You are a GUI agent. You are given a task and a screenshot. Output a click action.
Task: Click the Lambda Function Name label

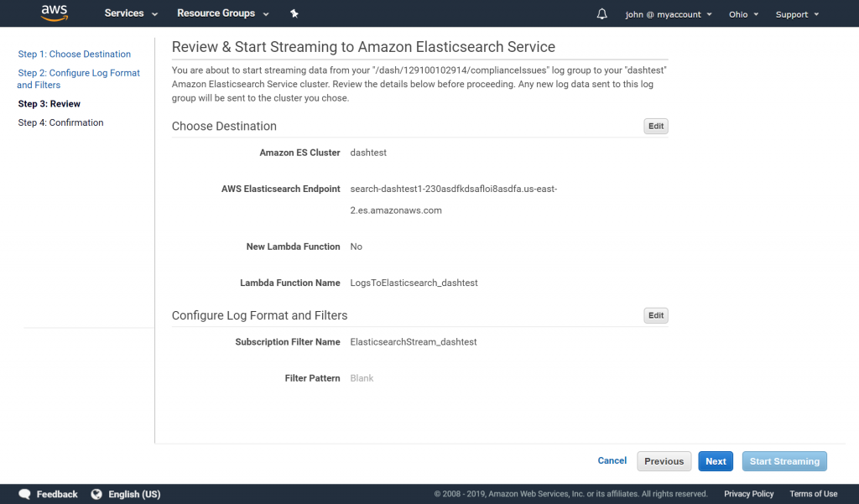pos(289,283)
